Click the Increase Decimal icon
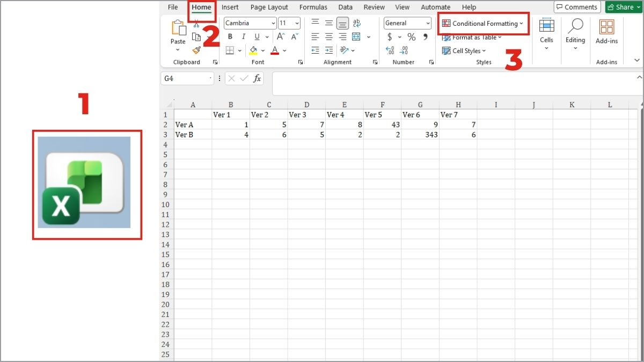 click(390, 50)
